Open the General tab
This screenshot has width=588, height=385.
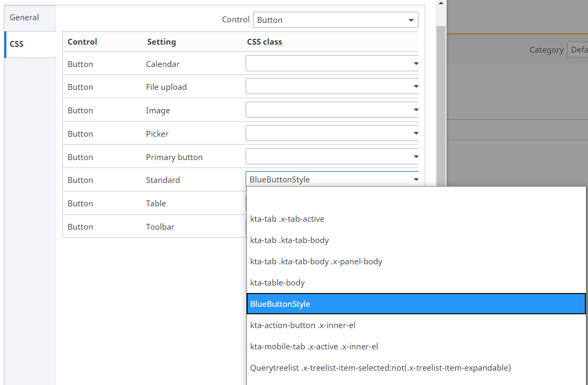click(x=24, y=18)
